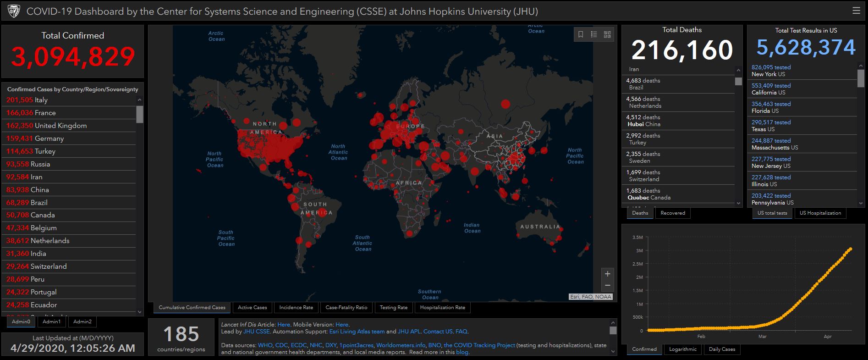Click the US test results scrollbar thumb

click(x=860, y=78)
